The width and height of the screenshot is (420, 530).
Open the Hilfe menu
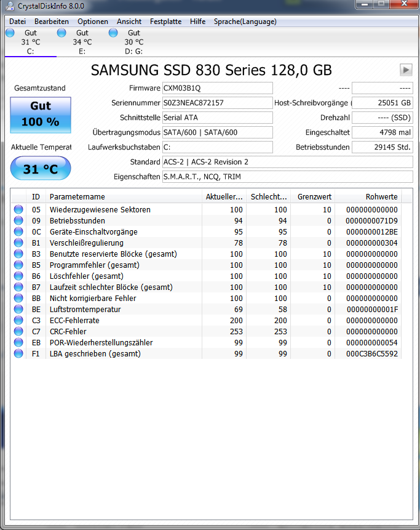coord(198,22)
